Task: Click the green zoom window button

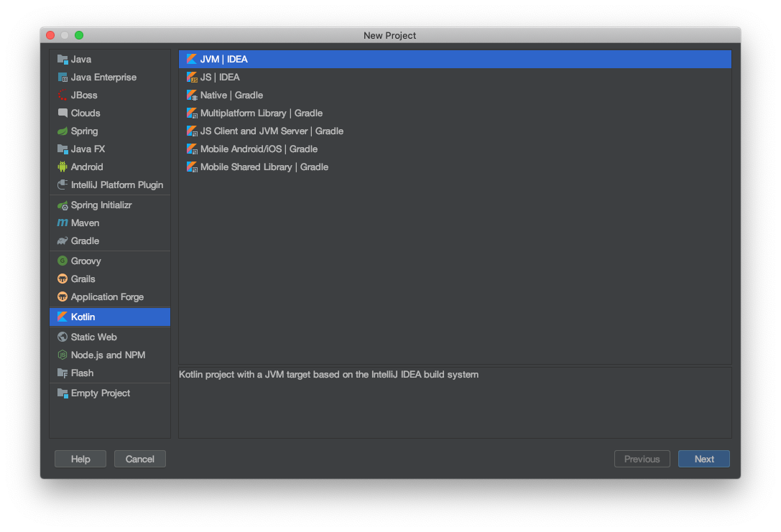Action: pos(79,35)
